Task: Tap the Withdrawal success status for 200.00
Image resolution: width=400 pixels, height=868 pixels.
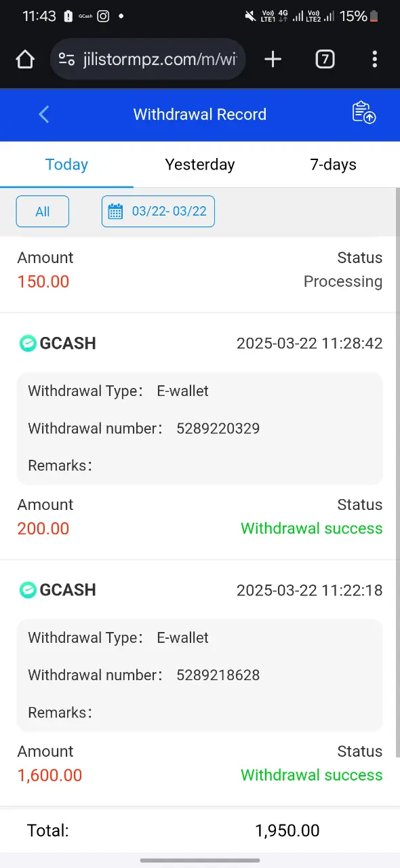Action: [312, 528]
